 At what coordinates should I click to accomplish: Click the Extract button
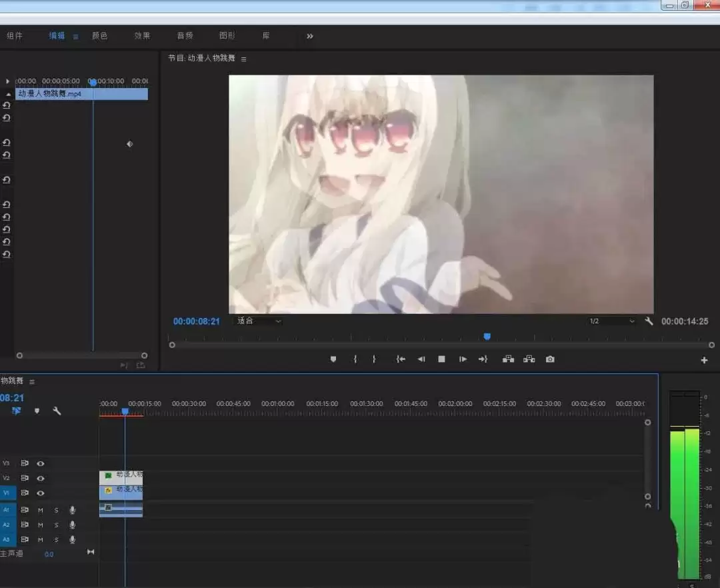[x=529, y=359]
